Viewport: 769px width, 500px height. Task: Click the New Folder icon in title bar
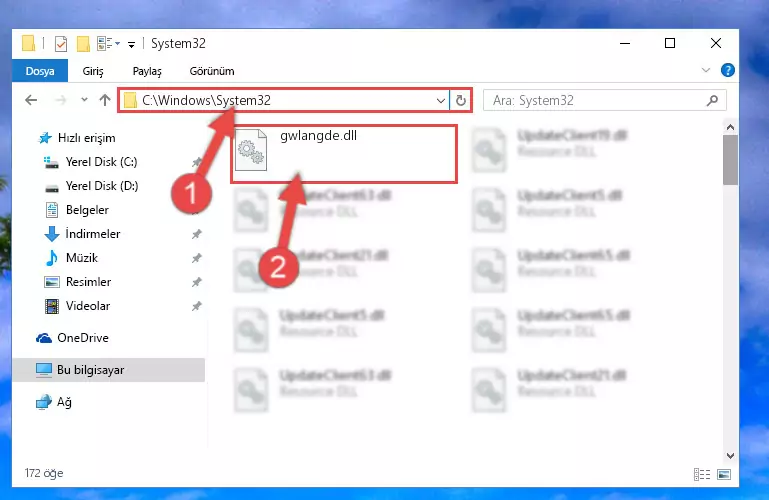83,44
